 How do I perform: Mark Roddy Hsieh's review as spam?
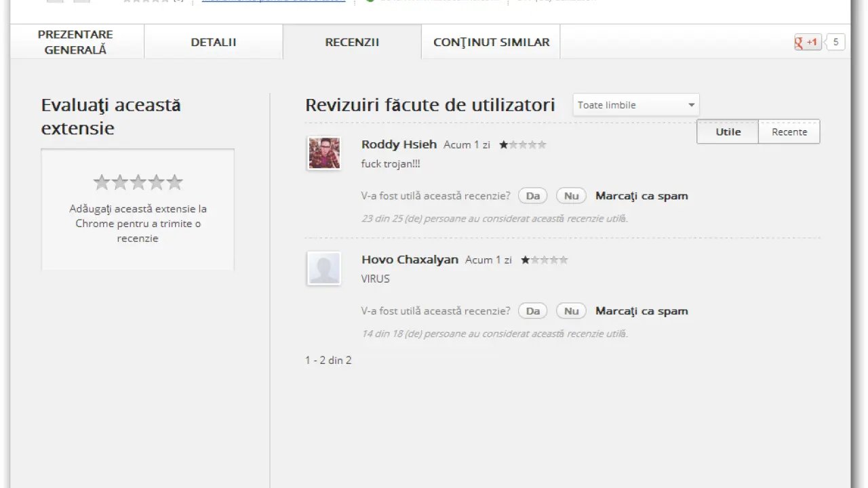642,196
